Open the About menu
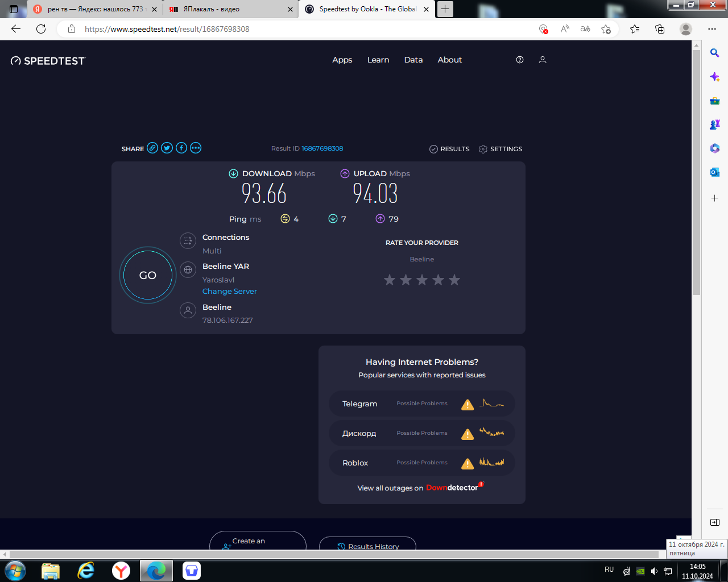The width and height of the screenshot is (728, 582). point(450,60)
